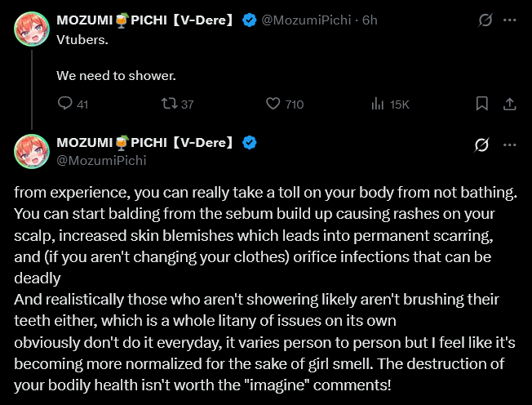Reply to the first Vtubers tweet
This screenshot has width=532, height=405.
coord(66,104)
